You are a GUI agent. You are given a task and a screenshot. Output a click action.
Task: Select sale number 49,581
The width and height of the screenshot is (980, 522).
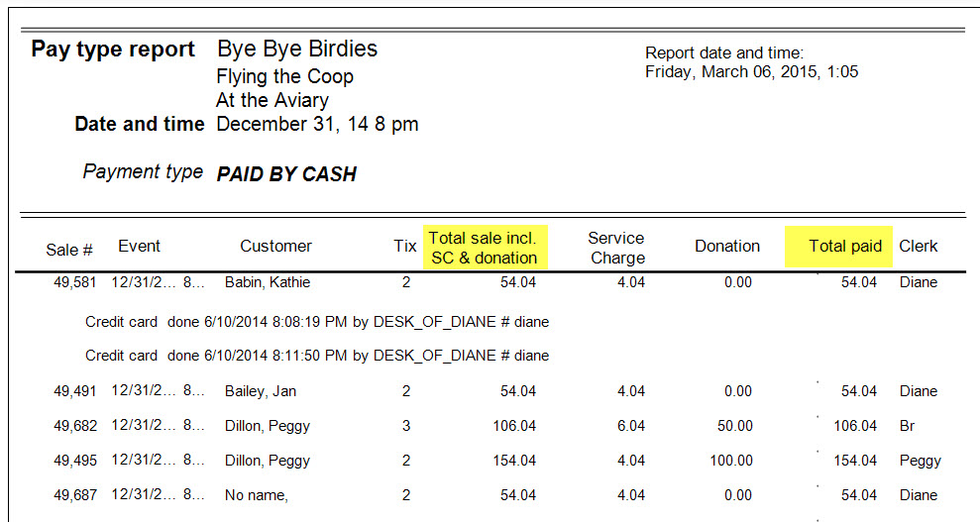(x=75, y=282)
